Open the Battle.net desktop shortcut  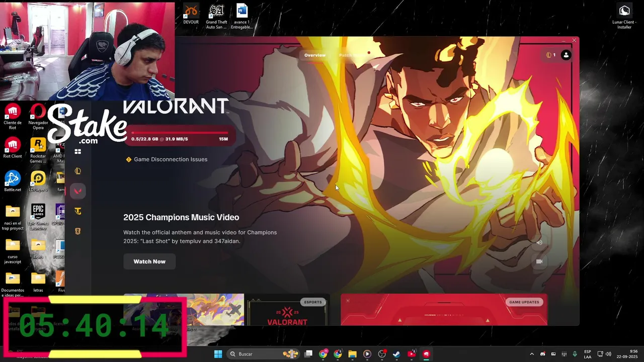point(13,182)
